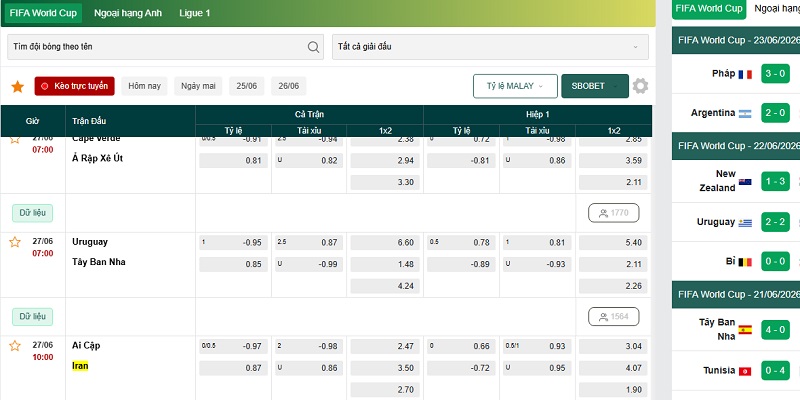Viewport: 800px width, 400px height.
Task: Click the Tây Ban Nha team name in table
Action: point(98,262)
